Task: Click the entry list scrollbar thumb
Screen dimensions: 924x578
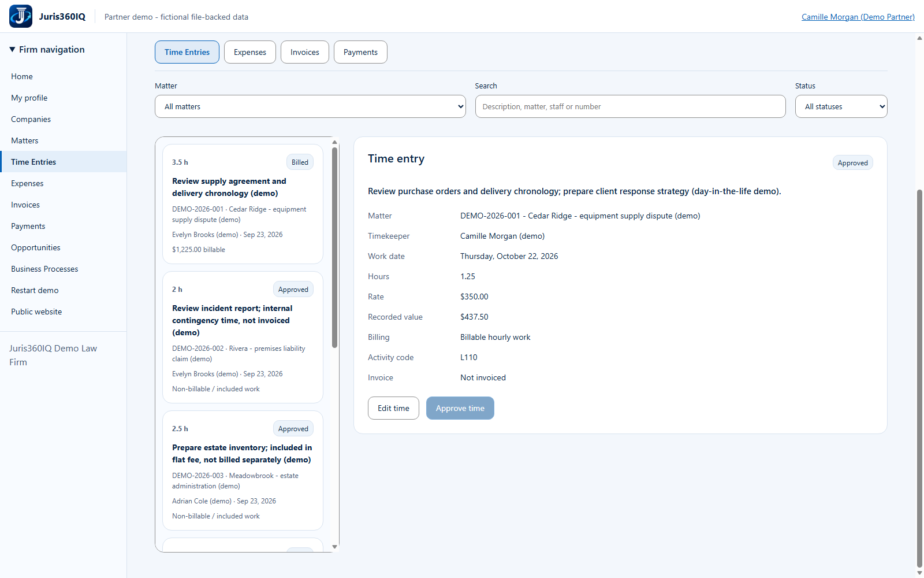Action: click(x=334, y=247)
